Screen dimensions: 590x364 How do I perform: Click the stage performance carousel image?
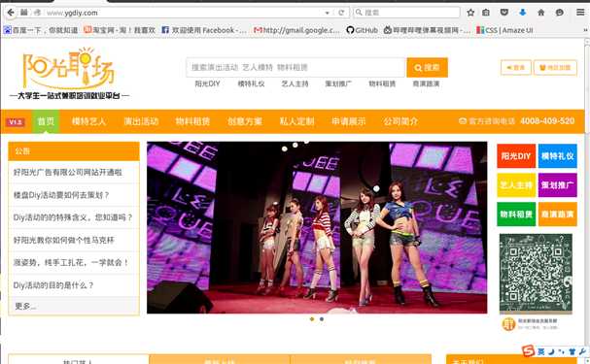(x=317, y=228)
